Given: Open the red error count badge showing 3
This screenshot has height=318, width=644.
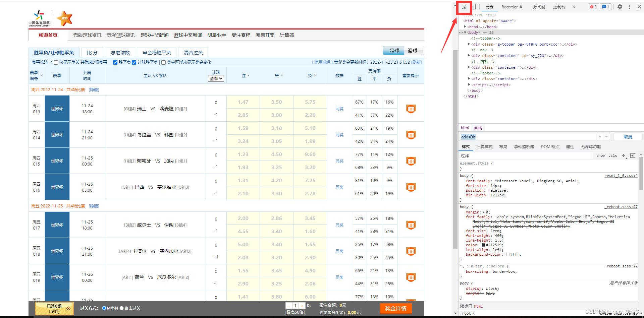Looking at the screenshot, I should click(x=593, y=7).
